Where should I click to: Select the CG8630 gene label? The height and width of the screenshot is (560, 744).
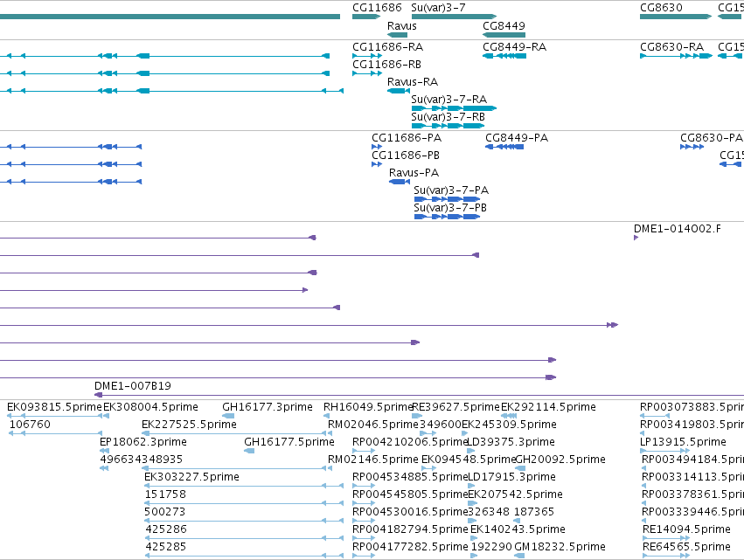pos(661,8)
